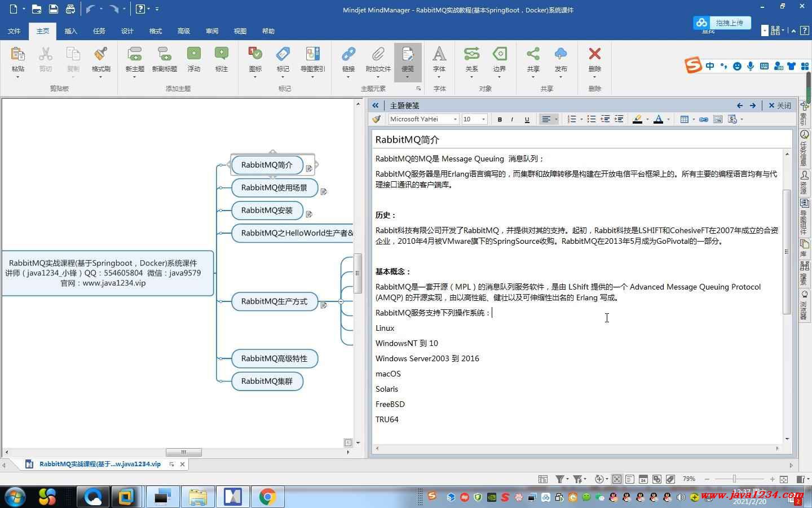Open insert table dropdown in notes toolbar
Viewport: 812px width, 508px height.
(x=693, y=119)
